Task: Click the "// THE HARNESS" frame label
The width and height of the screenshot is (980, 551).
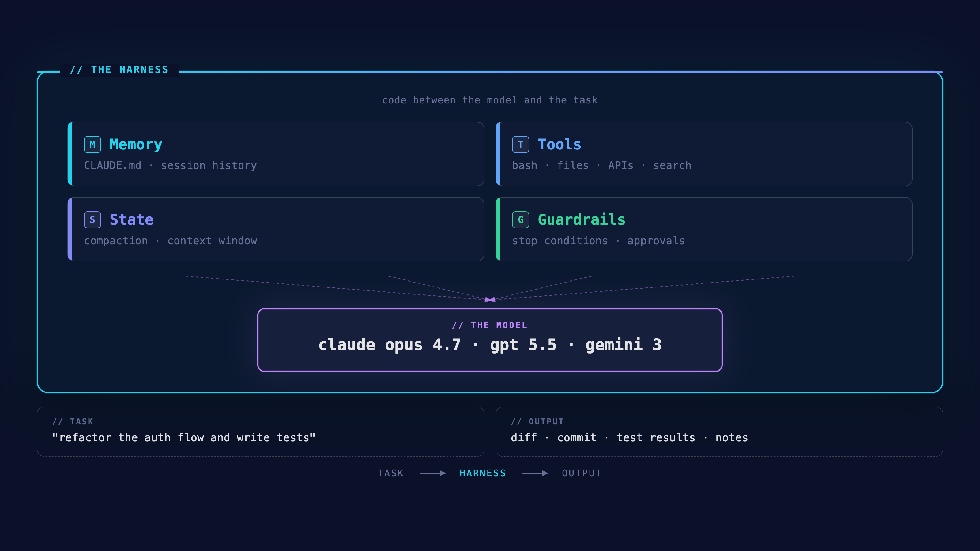Action: tap(119, 69)
